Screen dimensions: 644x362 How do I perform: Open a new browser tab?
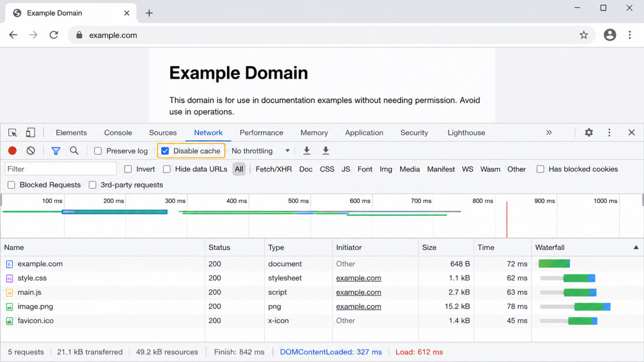pos(149,13)
